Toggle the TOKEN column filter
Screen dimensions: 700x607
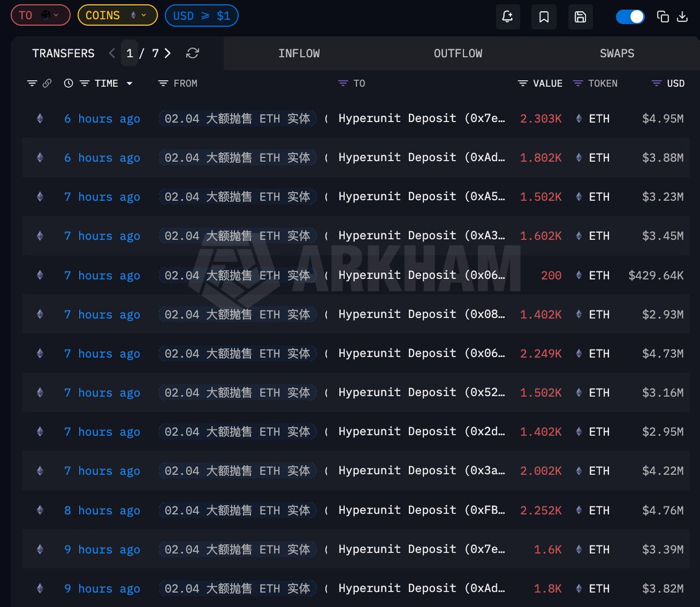click(577, 83)
